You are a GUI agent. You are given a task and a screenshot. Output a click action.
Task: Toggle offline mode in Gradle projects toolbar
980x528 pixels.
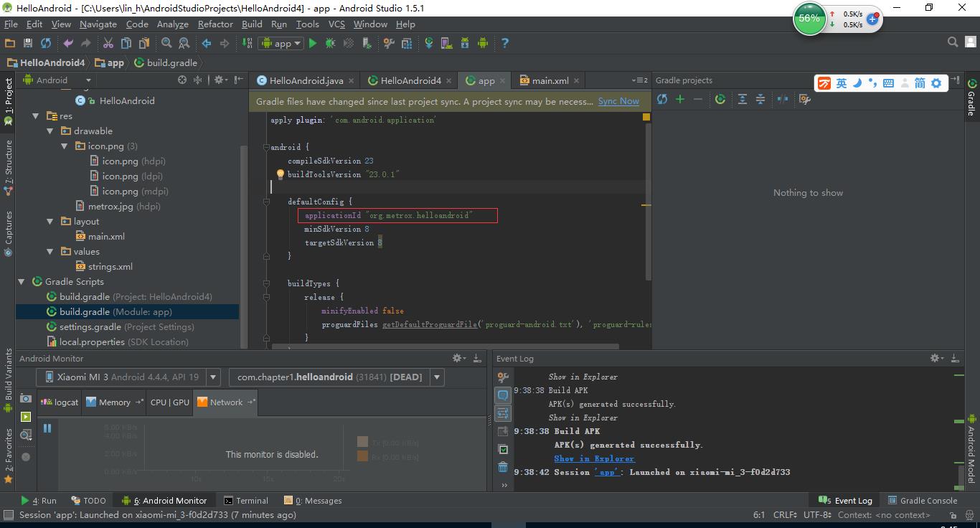point(783,99)
